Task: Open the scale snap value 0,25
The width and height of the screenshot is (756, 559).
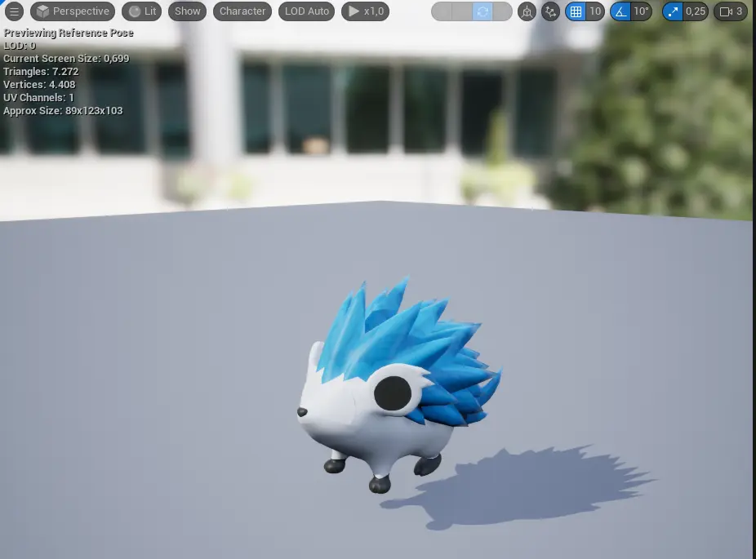Action: [x=696, y=11]
